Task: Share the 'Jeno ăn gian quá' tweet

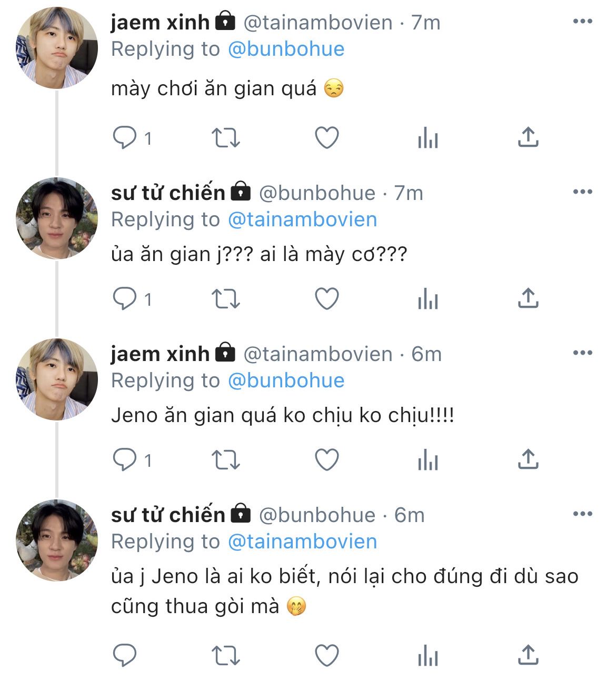Action: 528,460
